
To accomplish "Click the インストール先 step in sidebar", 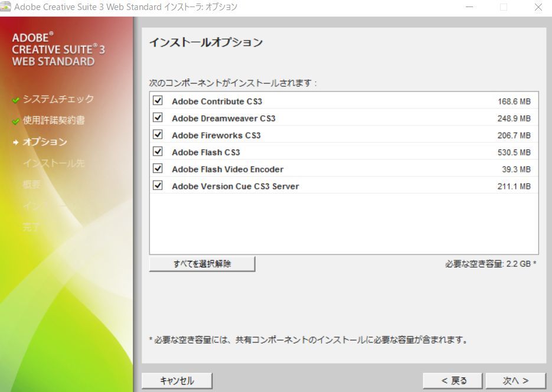I will [54, 164].
